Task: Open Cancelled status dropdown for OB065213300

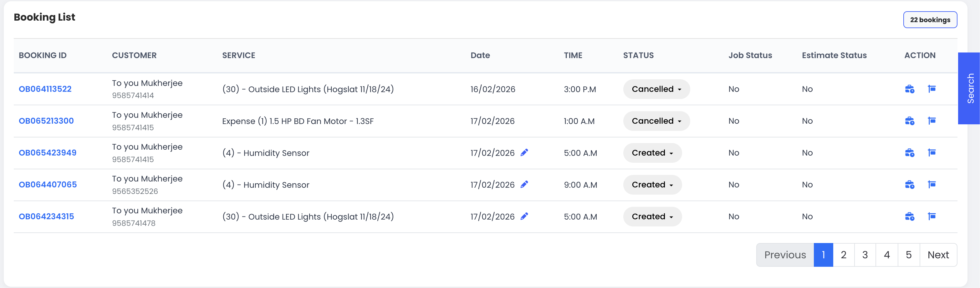Action: [656, 121]
